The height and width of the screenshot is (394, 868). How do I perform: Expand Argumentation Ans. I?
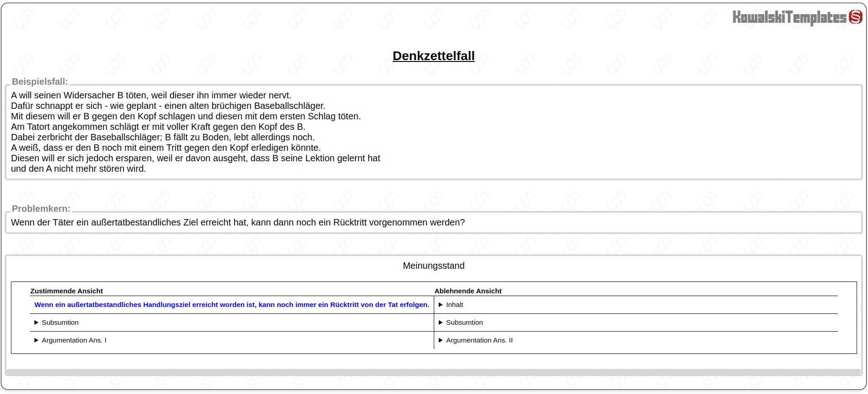tap(70, 340)
